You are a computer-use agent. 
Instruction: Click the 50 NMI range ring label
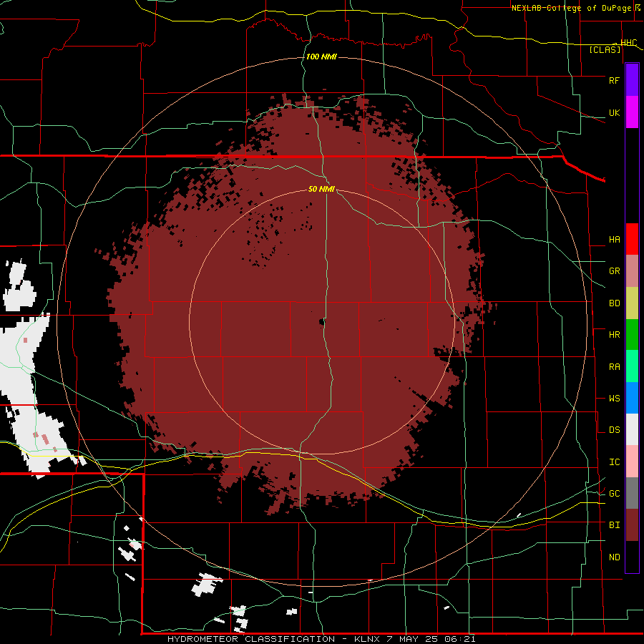pyautogui.click(x=321, y=189)
